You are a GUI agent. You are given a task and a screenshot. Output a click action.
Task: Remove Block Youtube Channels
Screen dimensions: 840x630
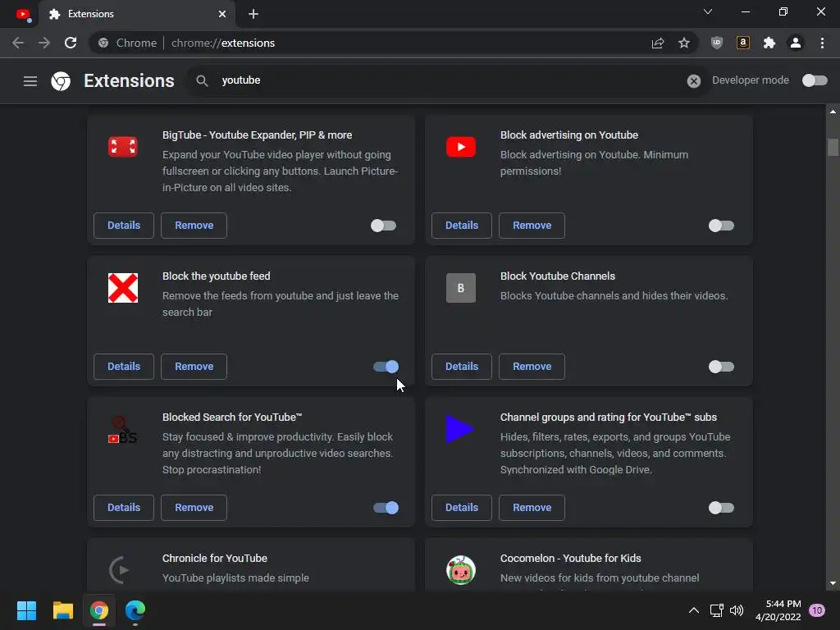[x=532, y=367]
